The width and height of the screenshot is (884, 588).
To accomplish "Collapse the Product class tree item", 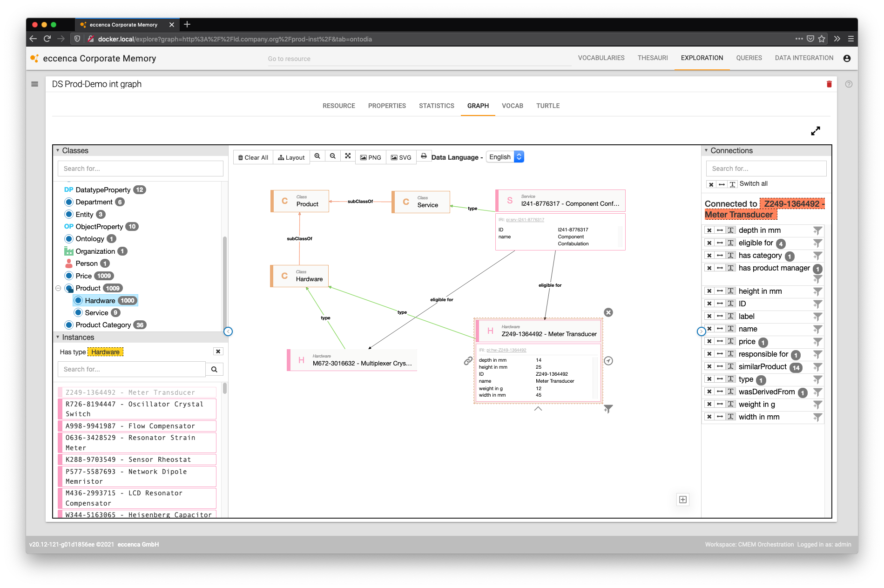I will (x=58, y=288).
